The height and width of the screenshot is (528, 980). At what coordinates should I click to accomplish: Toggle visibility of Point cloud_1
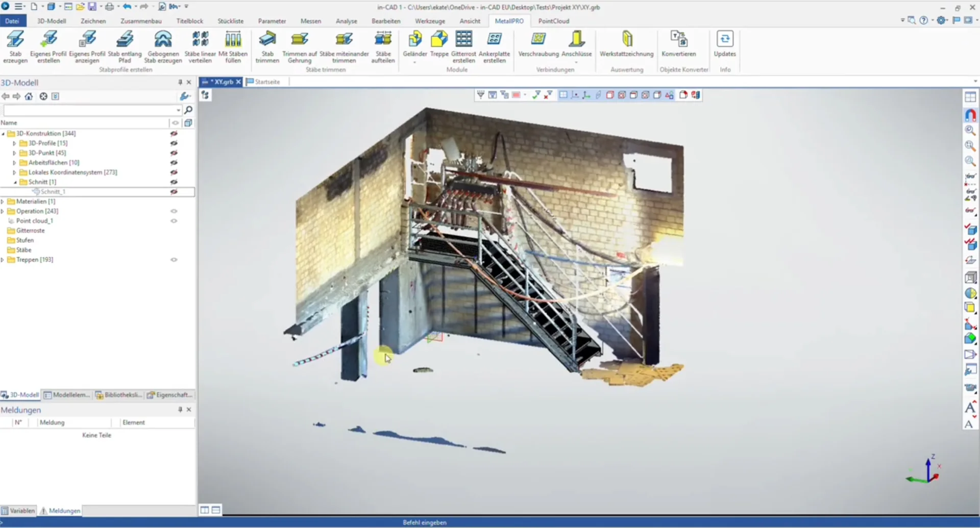pyautogui.click(x=174, y=221)
